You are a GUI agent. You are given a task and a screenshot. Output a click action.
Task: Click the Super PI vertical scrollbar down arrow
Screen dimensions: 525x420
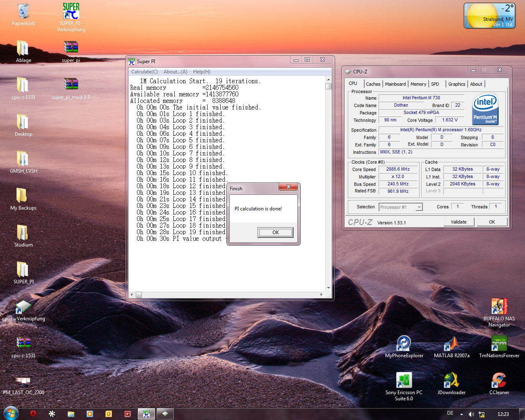[329, 288]
